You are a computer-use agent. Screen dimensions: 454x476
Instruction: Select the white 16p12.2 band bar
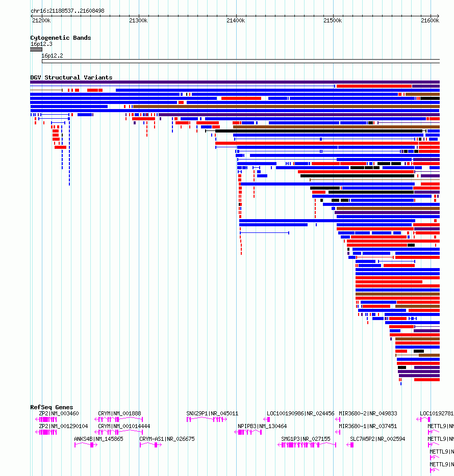point(241,61)
